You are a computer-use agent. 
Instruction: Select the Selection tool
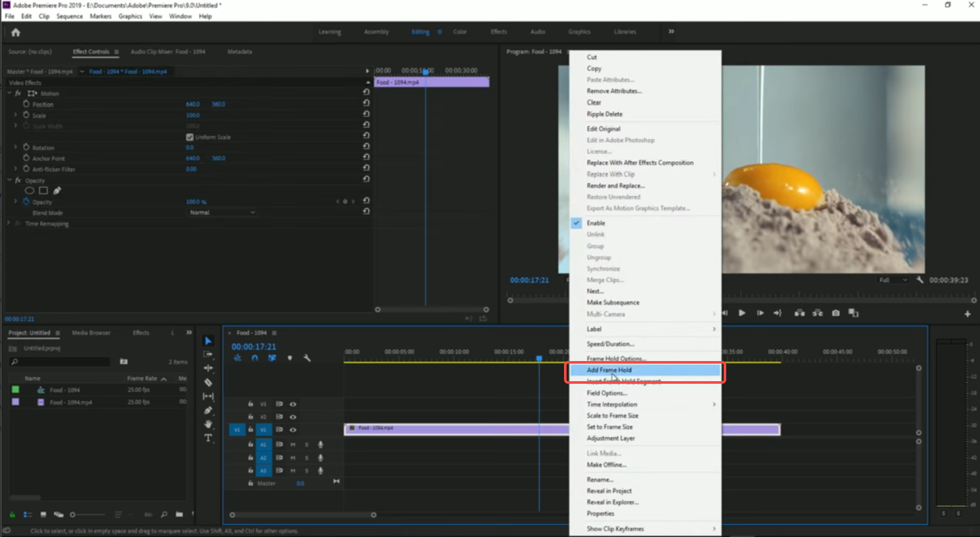click(x=208, y=340)
